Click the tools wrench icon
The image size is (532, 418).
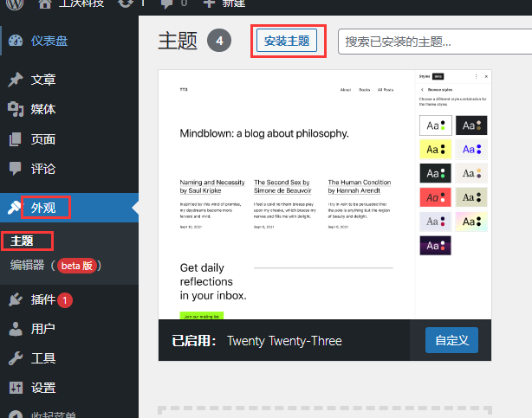(16, 358)
